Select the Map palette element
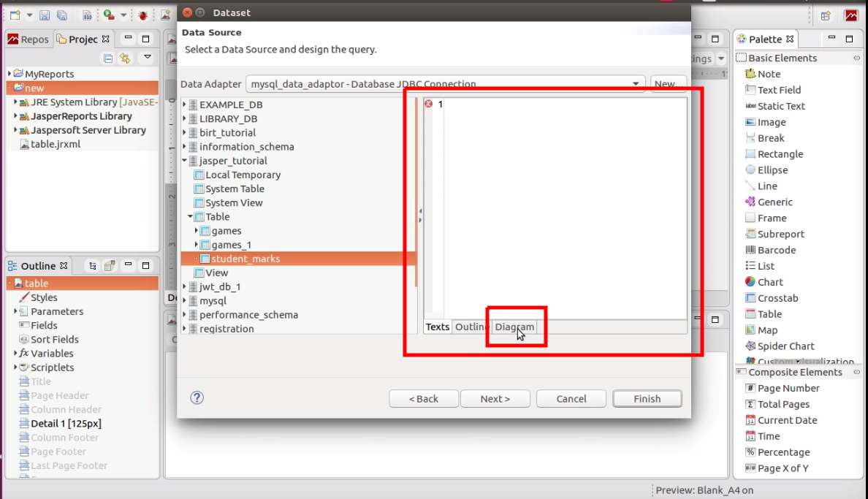The image size is (868, 499). [761, 330]
